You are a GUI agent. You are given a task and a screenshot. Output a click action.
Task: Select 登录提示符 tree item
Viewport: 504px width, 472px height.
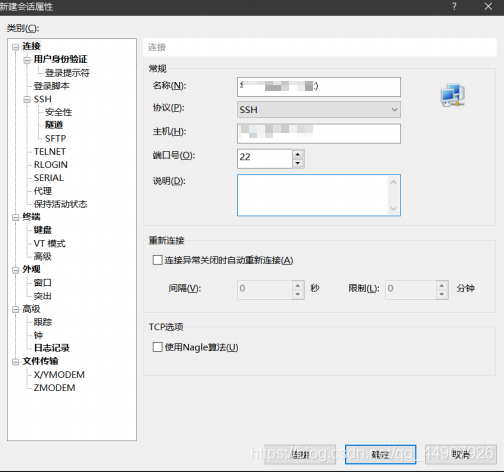pyautogui.click(x=67, y=73)
